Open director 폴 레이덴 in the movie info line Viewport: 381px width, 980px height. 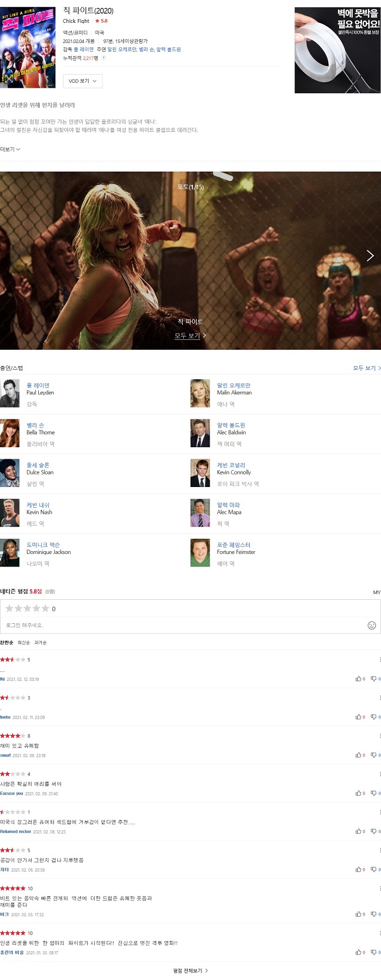click(x=83, y=50)
